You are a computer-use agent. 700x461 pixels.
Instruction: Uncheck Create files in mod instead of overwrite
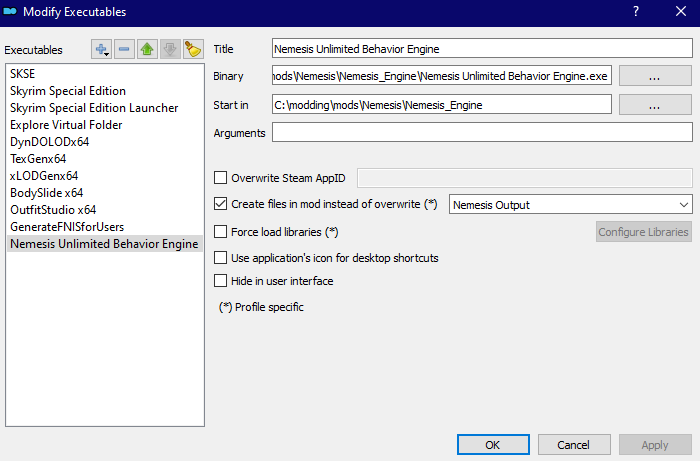(221, 204)
